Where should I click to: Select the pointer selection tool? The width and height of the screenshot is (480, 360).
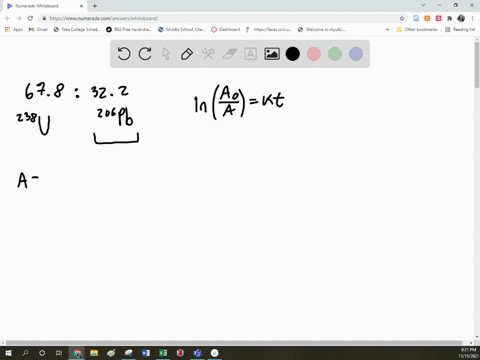click(166, 54)
